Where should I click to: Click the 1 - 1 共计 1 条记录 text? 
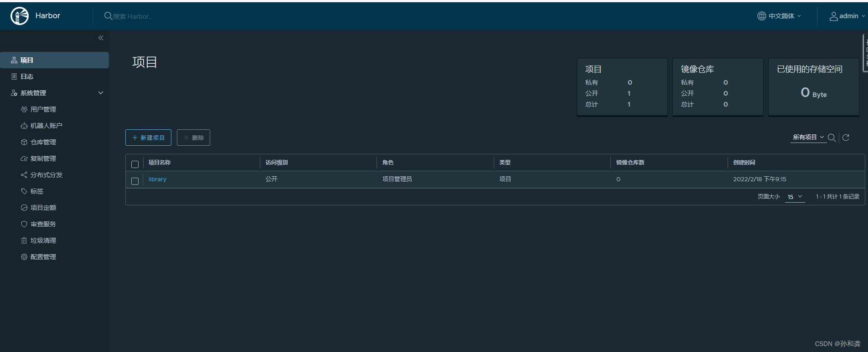(x=837, y=197)
